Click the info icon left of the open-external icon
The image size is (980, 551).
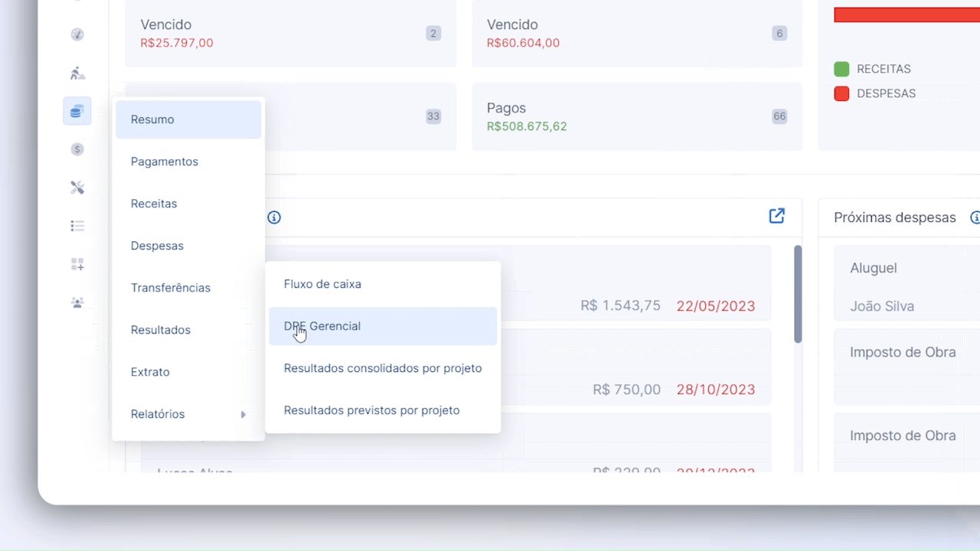pyautogui.click(x=274, y=217)
